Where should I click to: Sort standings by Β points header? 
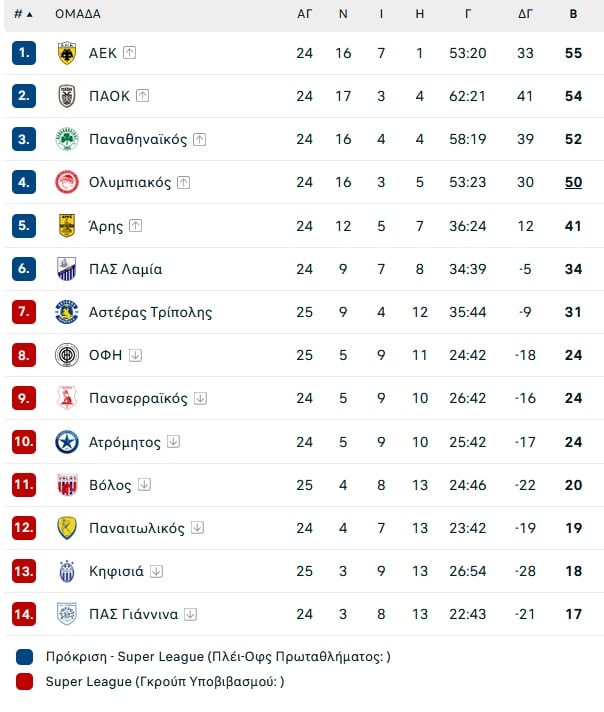pyautogui.click(x=573, y=14)
